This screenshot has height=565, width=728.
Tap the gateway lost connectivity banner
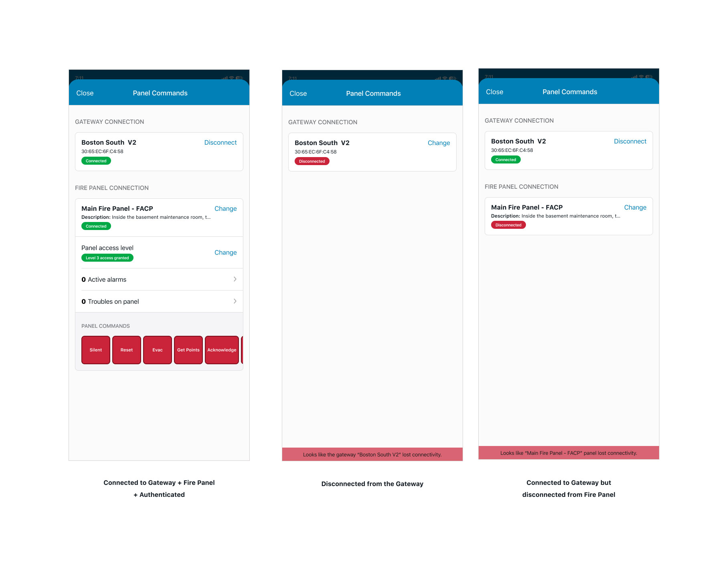pyautogui.click(x=372, y=454)
